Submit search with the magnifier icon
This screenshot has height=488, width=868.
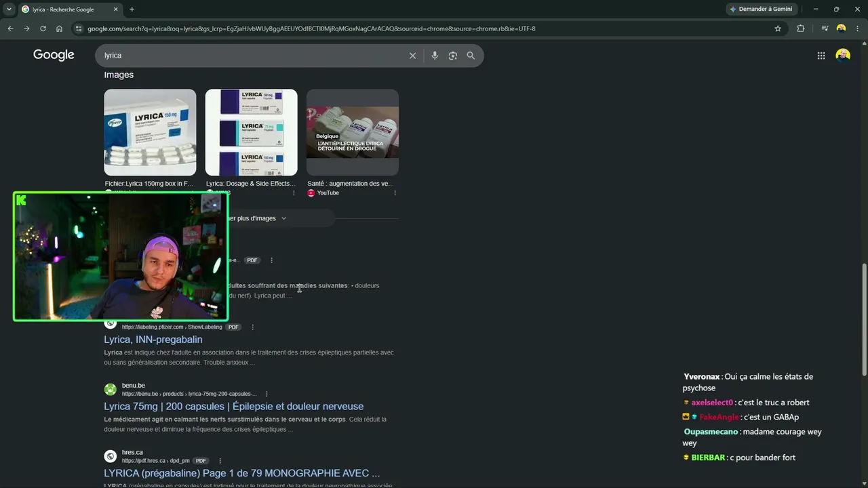pyautogui.click(x=471, y=56)
